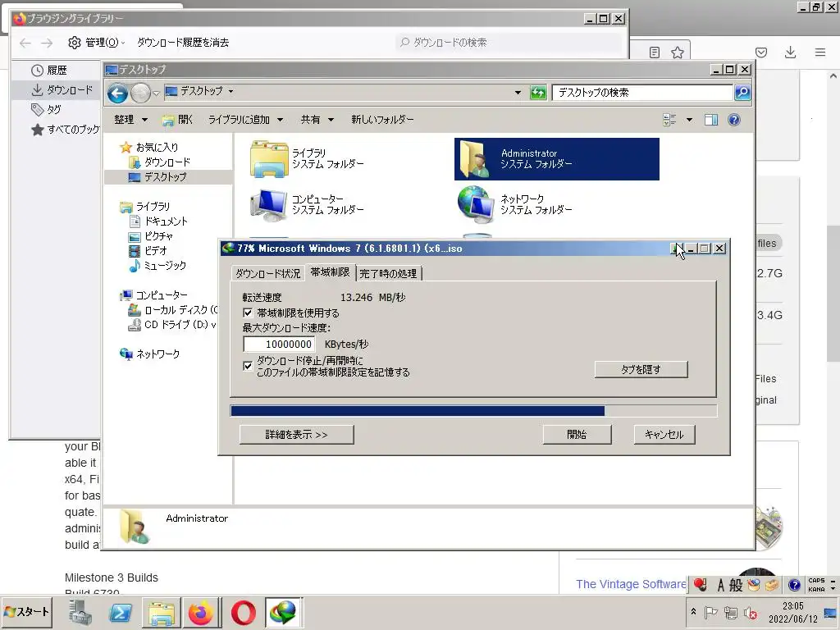Click Firefox downloads arrow icon
840x630 pixels.
click(790, 52)
